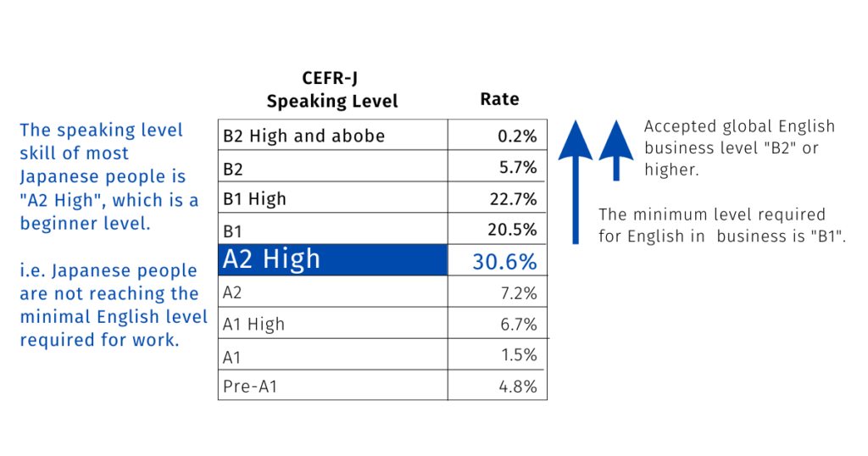Click the blue Japanese speaking level paragraph
Viewport: 868px width, 456px height.
pyautogui.click(x=109, y=176)
